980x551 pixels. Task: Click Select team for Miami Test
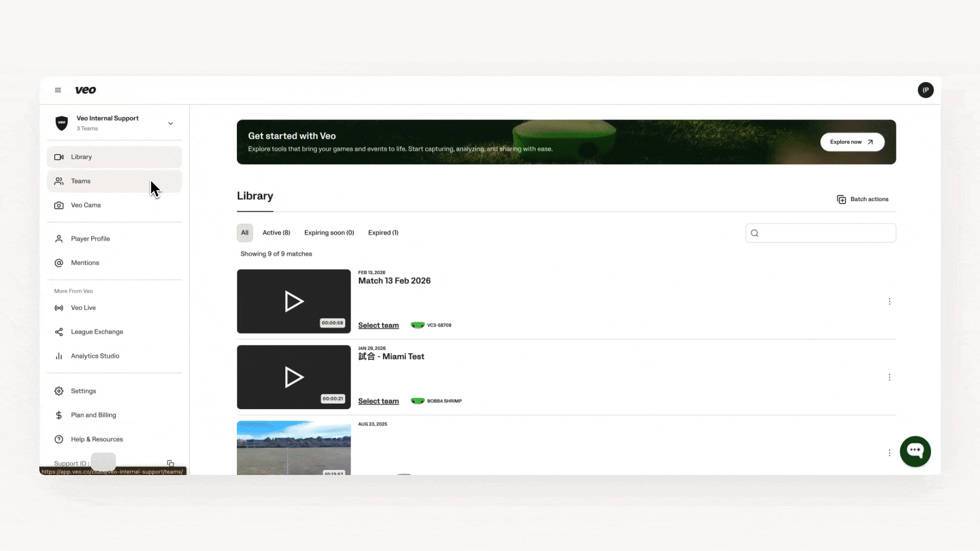[x=378, y=402]
